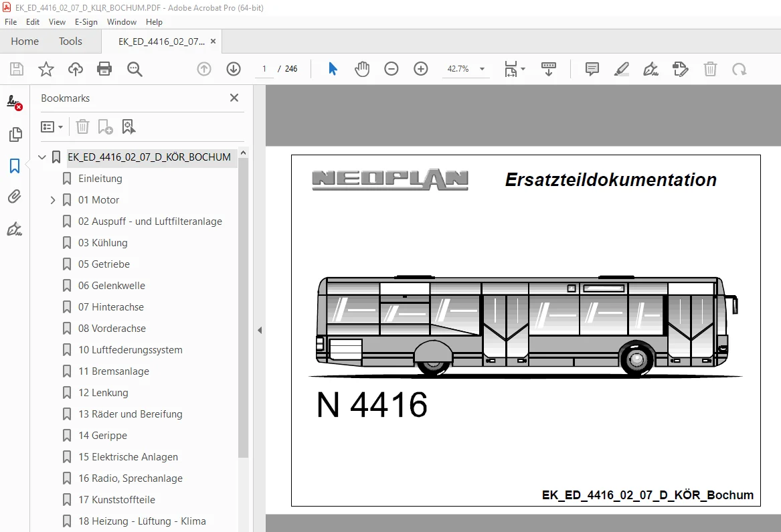
Task: Expand the 01 Motor bookmark
Action: (53, 200)
